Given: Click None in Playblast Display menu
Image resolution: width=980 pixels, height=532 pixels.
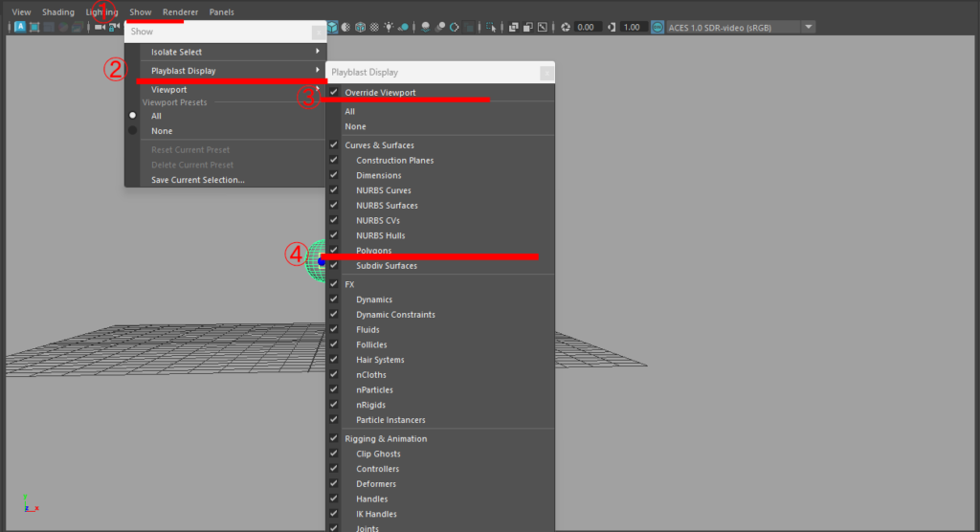Looking at the screenshot, I should pos(355,126).
